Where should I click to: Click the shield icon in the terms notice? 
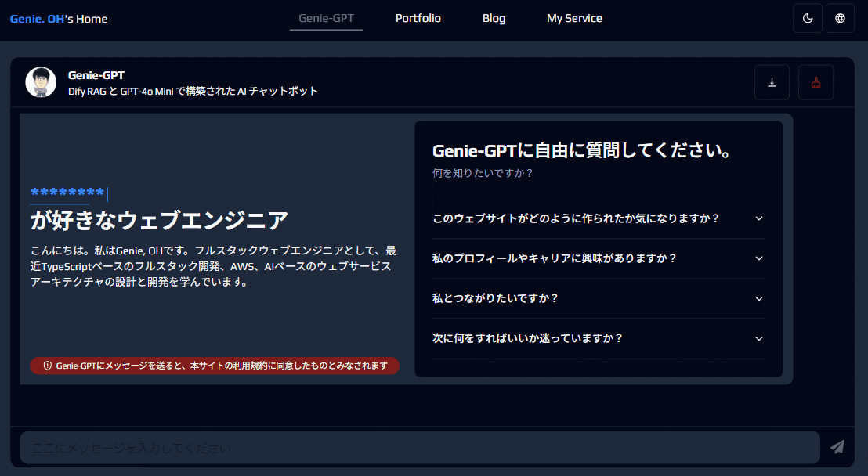(48, 366)
